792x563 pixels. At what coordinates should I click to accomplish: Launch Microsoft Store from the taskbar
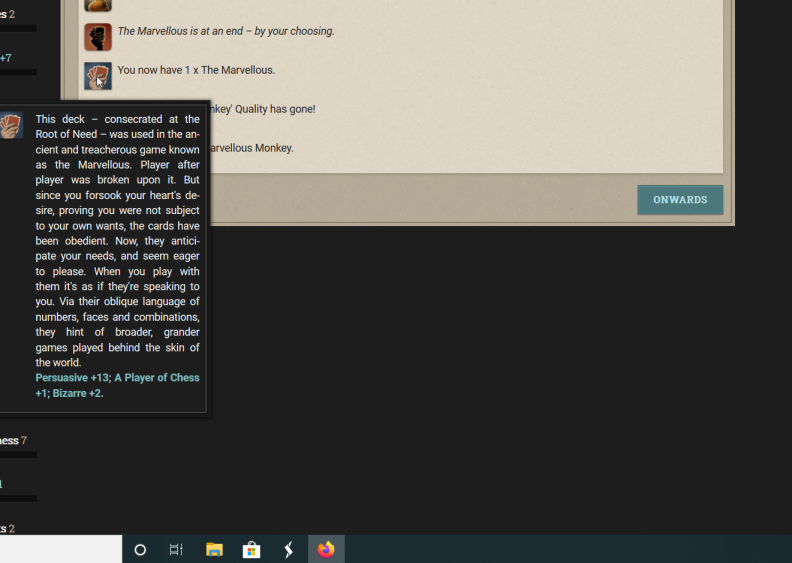tap(251, 549)
